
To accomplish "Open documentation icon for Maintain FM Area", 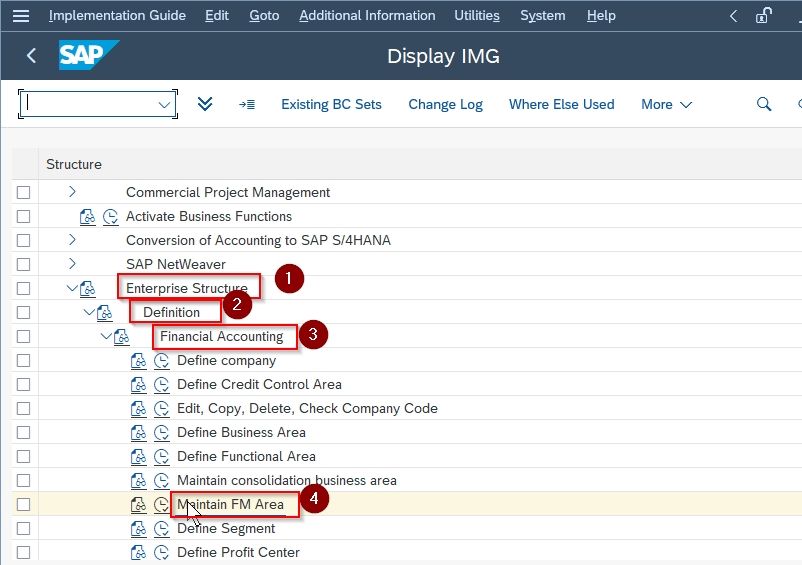I will pyautogui.click(x=138, y=505).
